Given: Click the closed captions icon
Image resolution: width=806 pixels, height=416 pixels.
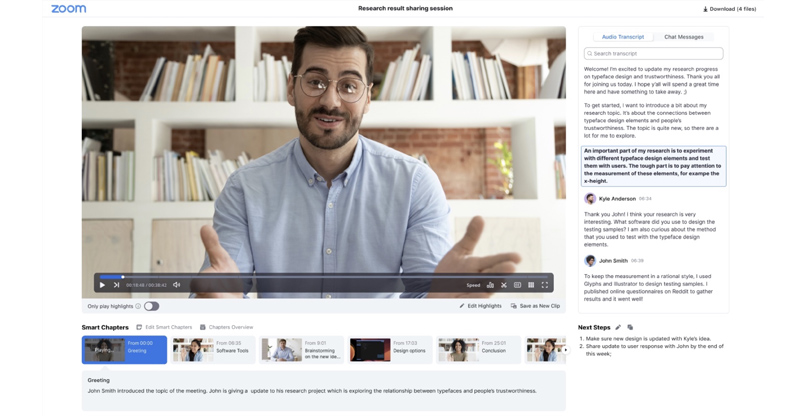Looking at the screenshot, I should pyautogui.click(x=517, y=285).
